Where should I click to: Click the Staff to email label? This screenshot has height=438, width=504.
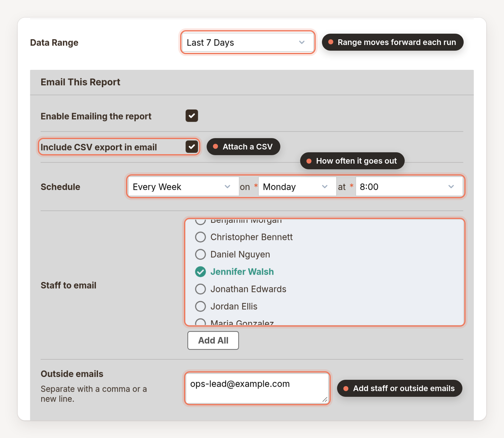pyautogui.click(x=68, y=285)
